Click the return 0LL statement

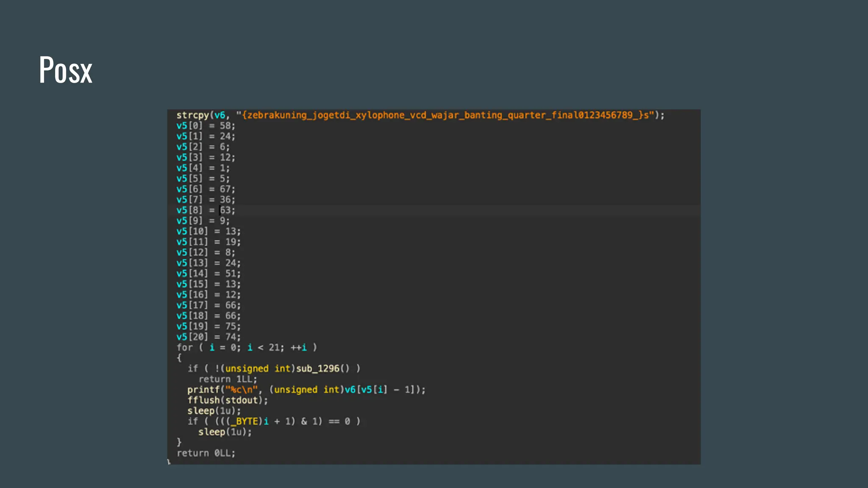coord(206,453)
